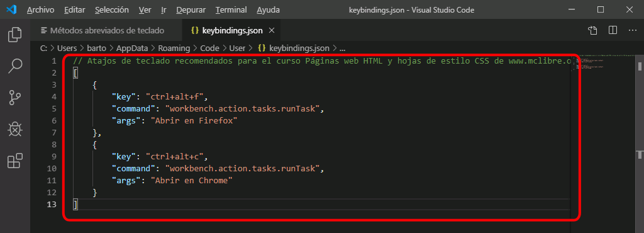
Task: Open the Editar menu
Action: pos(74,10)
